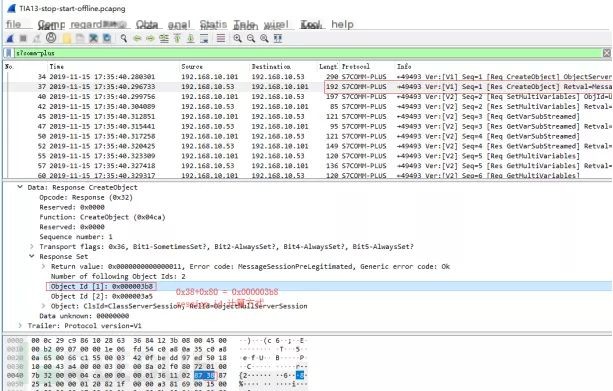Open capture options (round gear icon)
613x391 pixels.
[51, 38]
